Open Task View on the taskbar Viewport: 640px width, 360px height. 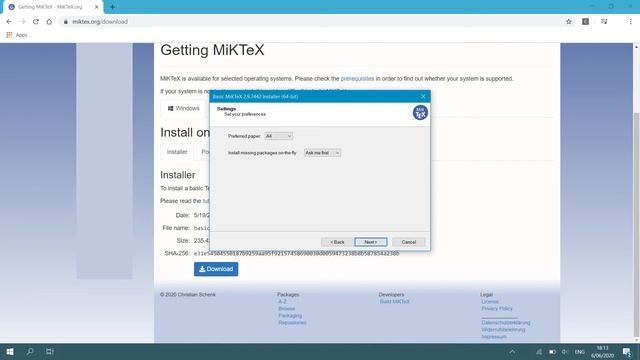tap(50, 351)
